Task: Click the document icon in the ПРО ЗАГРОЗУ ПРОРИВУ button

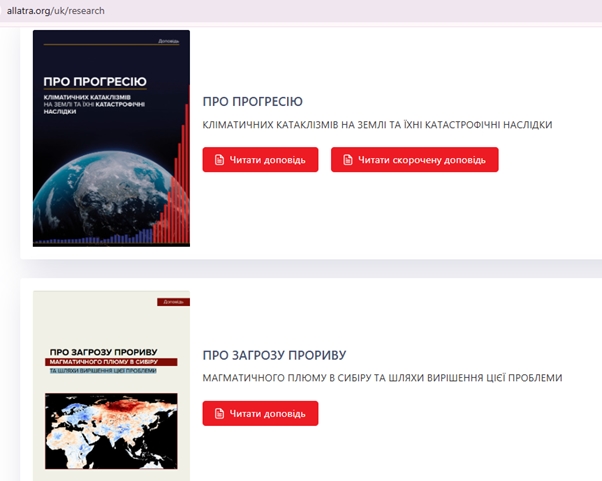Action: point(219,413)
